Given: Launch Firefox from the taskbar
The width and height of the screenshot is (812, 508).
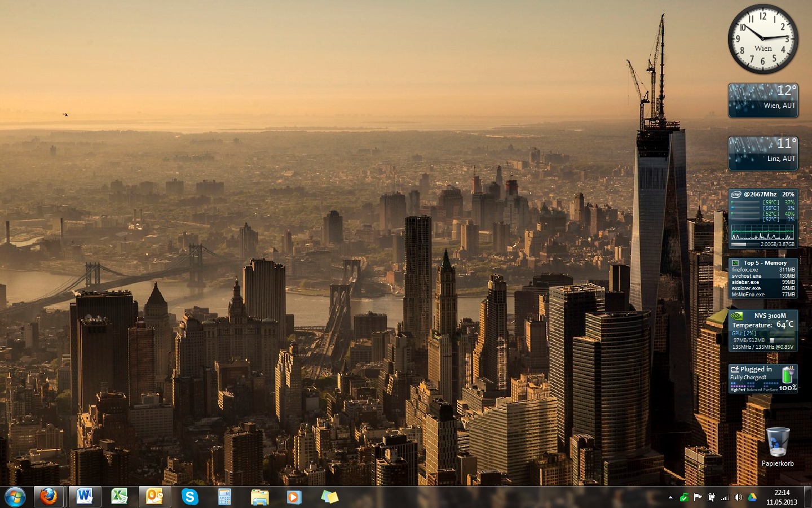Looking at the screenshot, I should pos(48,497).
